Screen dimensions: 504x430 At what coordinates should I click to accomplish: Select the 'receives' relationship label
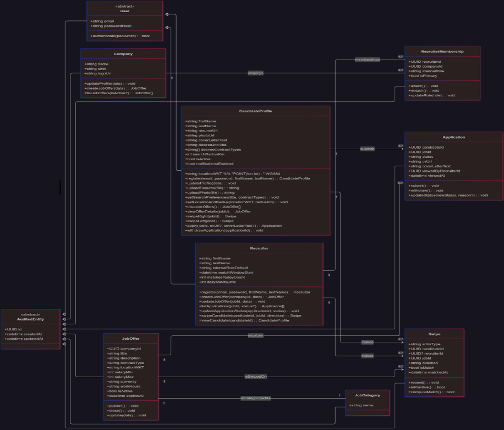pyautogui.click(x=255, y=335)
